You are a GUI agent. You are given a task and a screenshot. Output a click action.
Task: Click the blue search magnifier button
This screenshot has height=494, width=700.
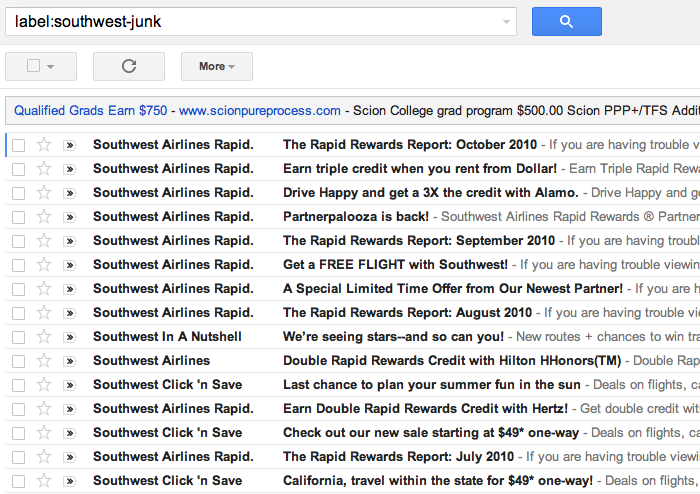click(566, 21)
